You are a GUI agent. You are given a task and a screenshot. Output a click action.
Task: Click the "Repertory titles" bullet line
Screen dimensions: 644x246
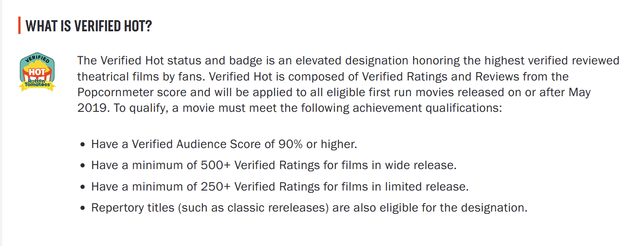[x=309, y=208]
